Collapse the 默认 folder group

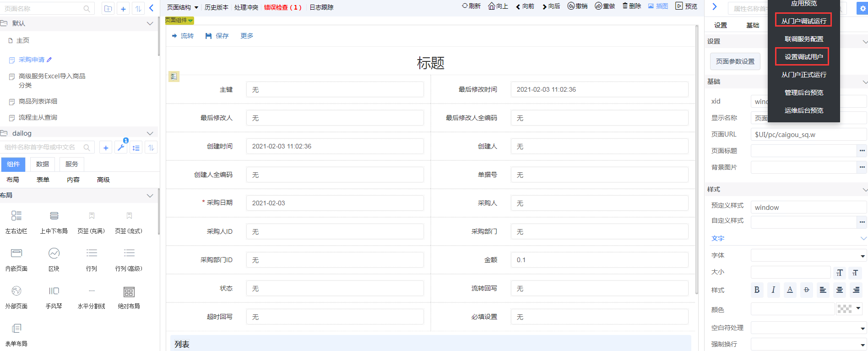pyautogui.click(x=150, y=23)
